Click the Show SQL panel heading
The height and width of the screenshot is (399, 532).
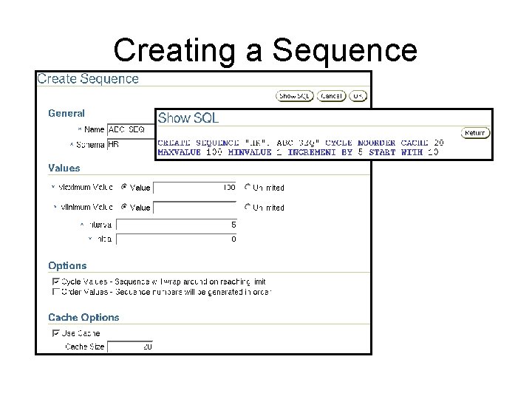[188, 118]
